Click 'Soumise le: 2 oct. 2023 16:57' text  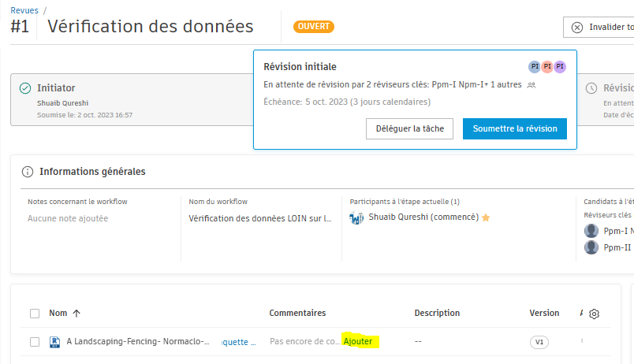tap(85, 115)
